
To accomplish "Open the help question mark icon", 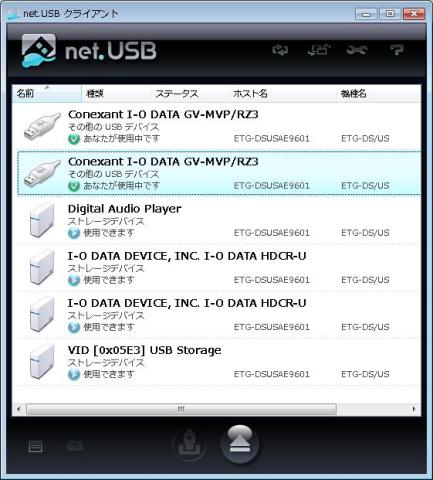I will (397, 50).
